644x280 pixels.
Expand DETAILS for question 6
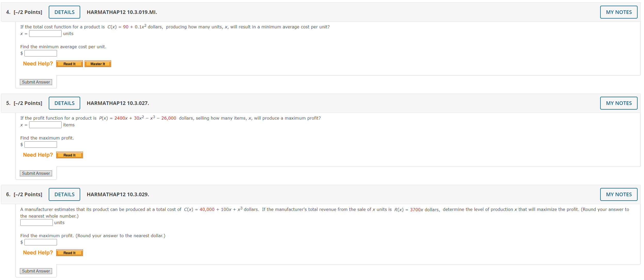coord(64,194)
